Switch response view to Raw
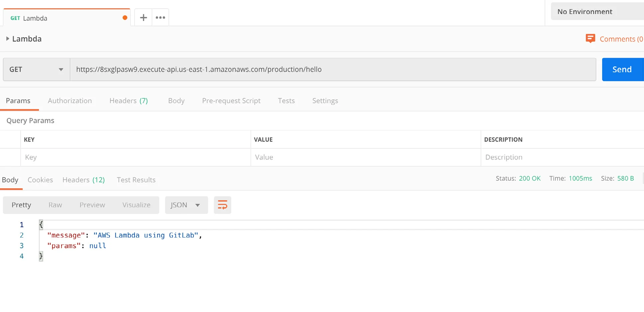Screen dimensions: 644x312 [55, 205]
